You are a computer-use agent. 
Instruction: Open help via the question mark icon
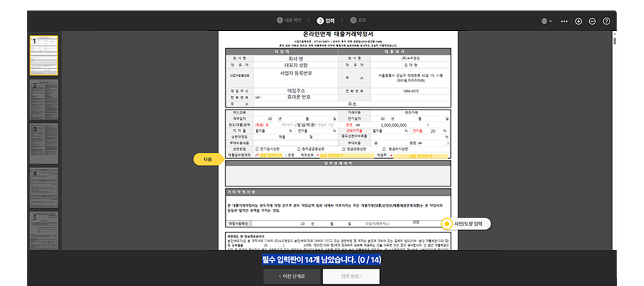(x=606, y=22)
